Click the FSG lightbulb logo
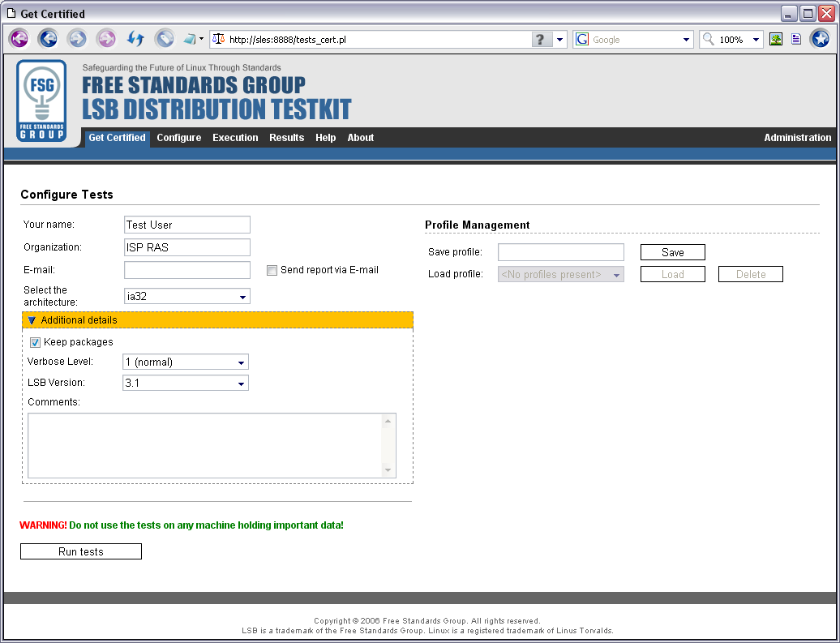This screenshot has height=643, width=840. pos(42,101)
